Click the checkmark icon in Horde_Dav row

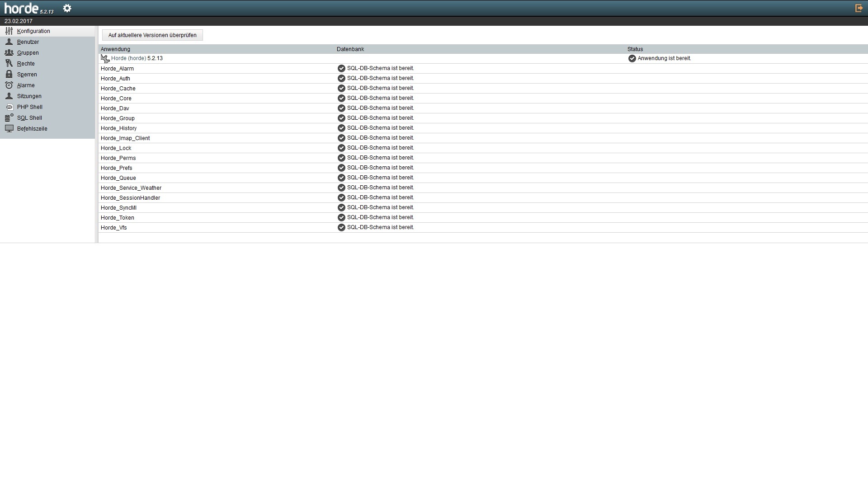pyautogui.click(x=341, y=108)
